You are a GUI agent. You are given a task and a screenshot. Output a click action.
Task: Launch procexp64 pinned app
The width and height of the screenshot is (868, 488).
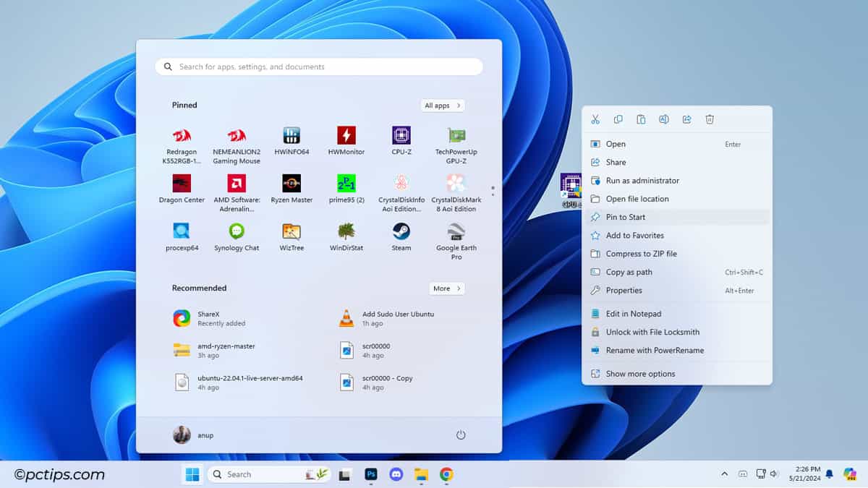(x=182, y=236)
